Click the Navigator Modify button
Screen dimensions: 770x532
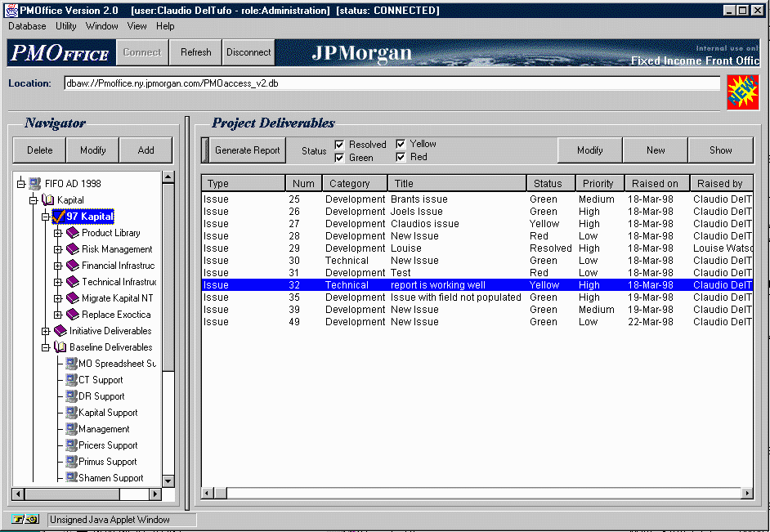[x=93, y=150]
